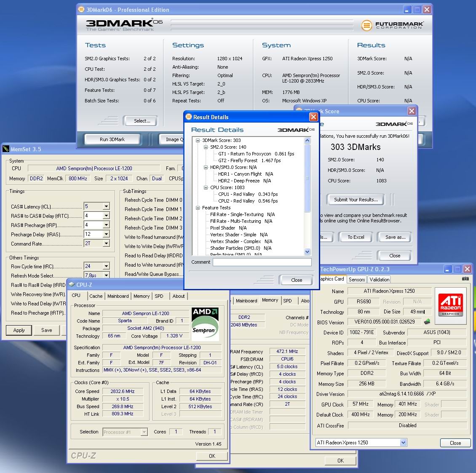Switch to the Sensors tab in GPU-Z
Viewport: 476px width, 473px height.
point(357,280)
